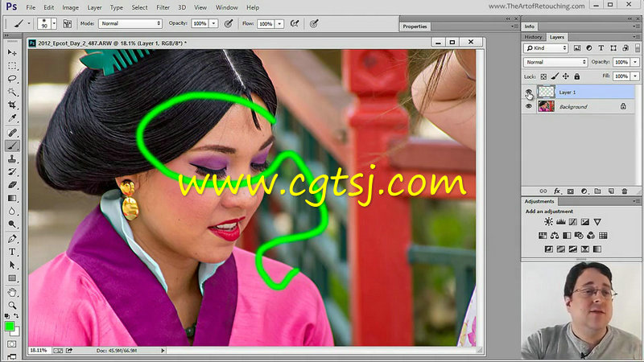Viewport: 644px width, 362px height.
Task: Toggle lock position
Action: (x=566, y=76)
